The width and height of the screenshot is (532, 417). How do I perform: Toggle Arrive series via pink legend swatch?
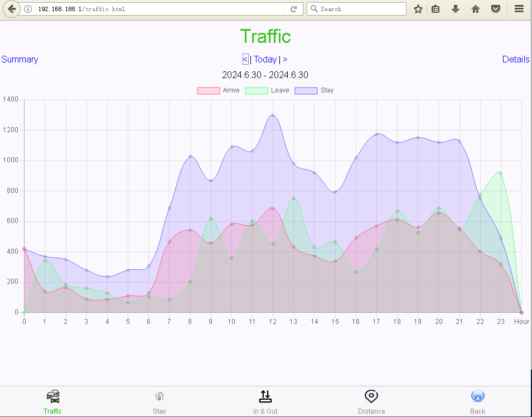[x=209, y=91]
